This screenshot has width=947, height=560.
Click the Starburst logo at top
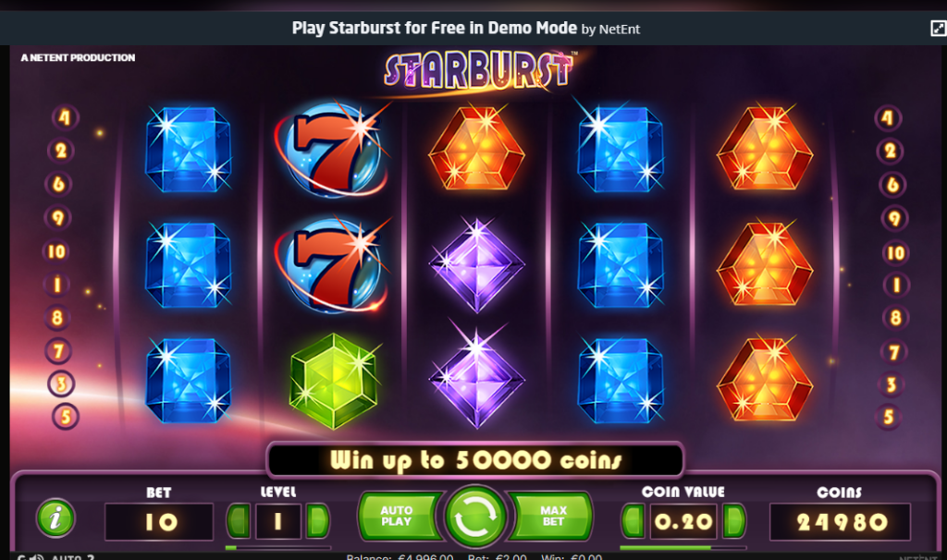click(x=478, y=71)
